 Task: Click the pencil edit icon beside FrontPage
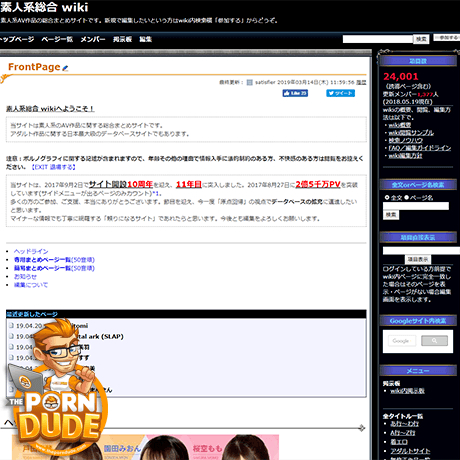click(65, 68)
